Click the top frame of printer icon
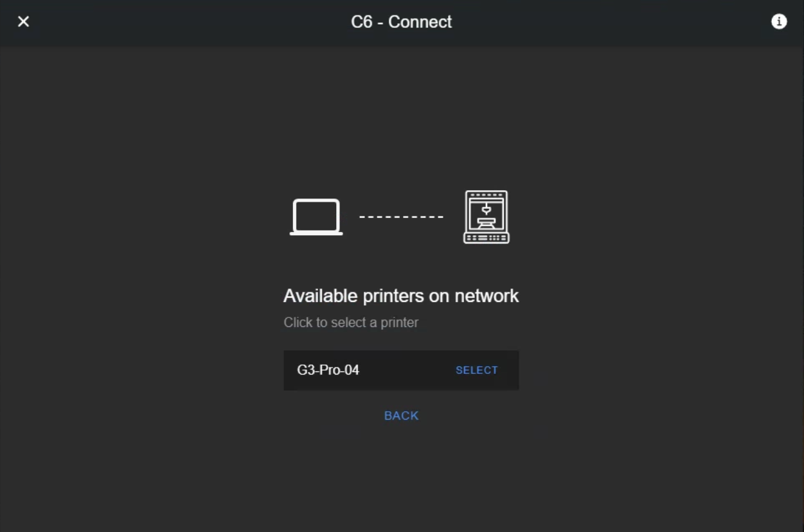The width and height of the screenshot is (804, 532). coord(487,195)
